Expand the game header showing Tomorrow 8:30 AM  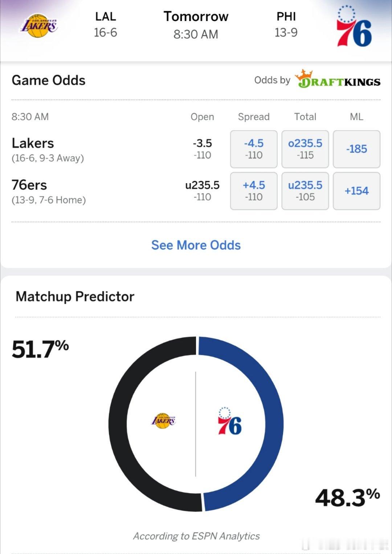click(196, 25)
